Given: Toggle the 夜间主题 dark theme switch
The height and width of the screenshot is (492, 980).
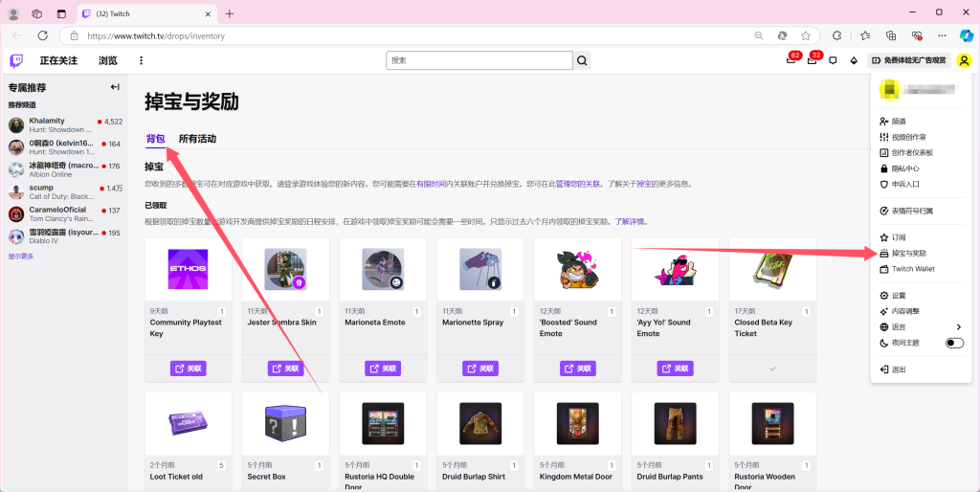Looking at the screenshot, I should 954,343.
